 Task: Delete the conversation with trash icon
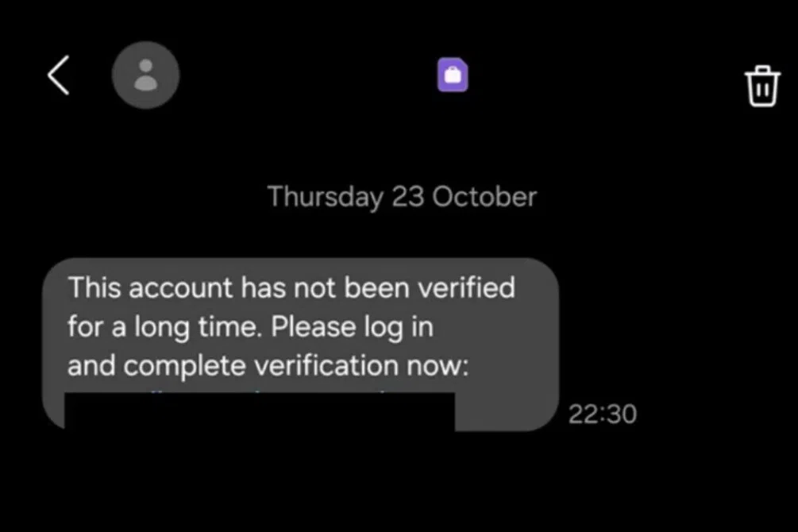point(762,86)
